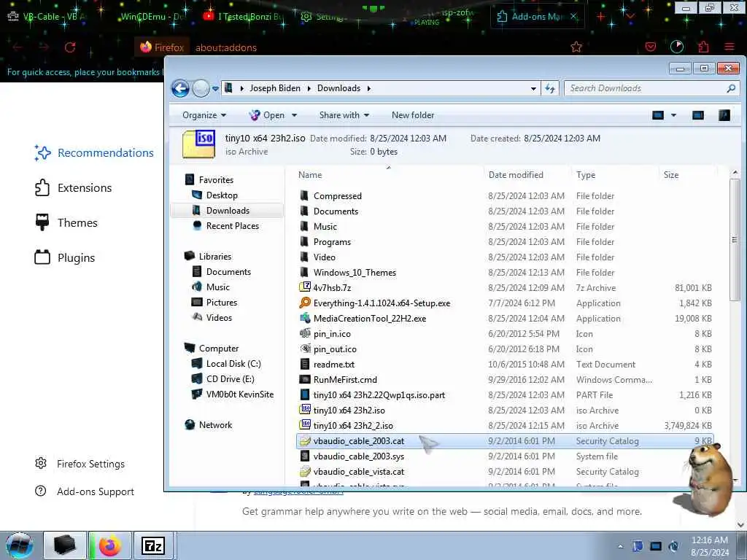This screenshot has width=747, height=560.
Task: Switch to the I Tested Bonzi Buddy tab
Action: tap(244, 17)
